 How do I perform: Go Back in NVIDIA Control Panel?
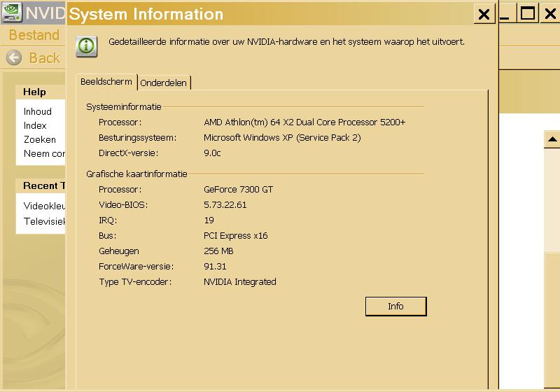point(44,58)
